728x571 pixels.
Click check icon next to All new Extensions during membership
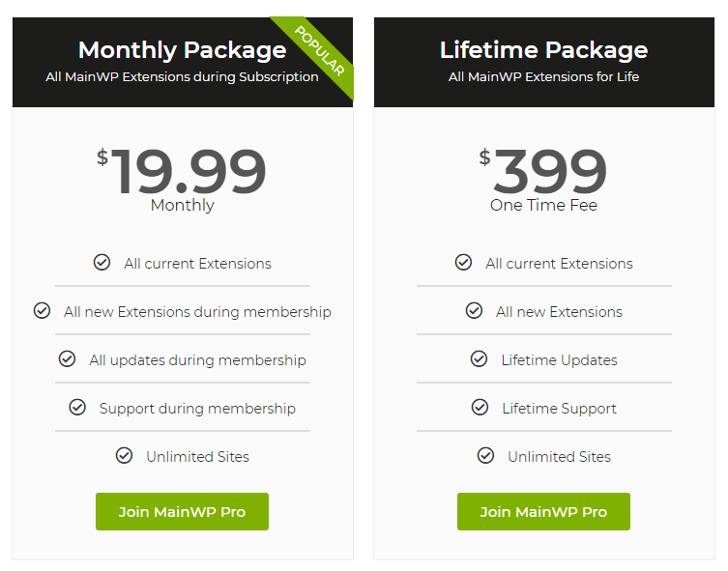(x=42, y=310)
